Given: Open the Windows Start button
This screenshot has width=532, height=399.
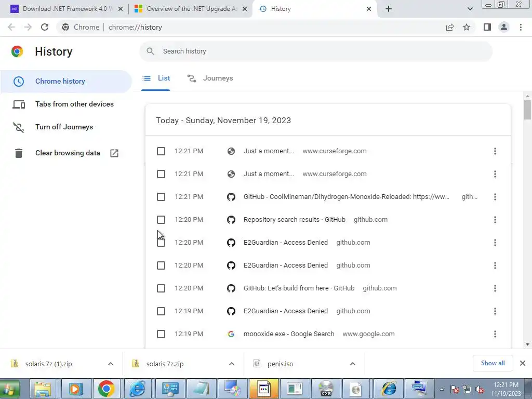Looking at the screenshot, I should [9, 389].
